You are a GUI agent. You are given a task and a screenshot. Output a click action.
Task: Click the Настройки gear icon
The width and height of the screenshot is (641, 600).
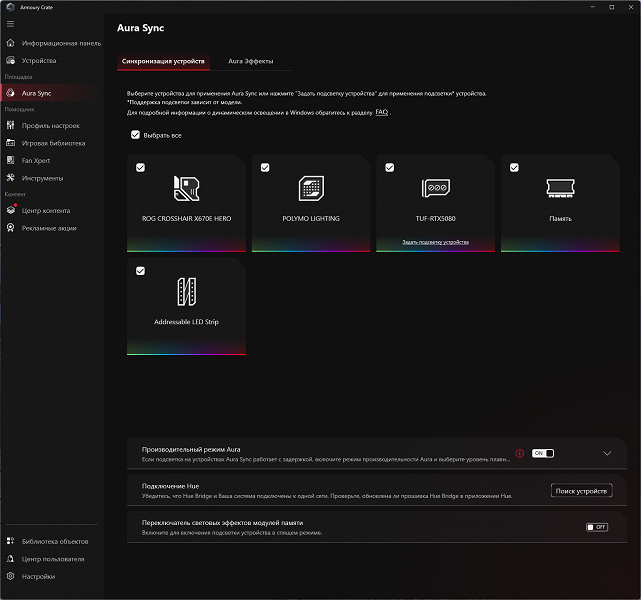11,576
